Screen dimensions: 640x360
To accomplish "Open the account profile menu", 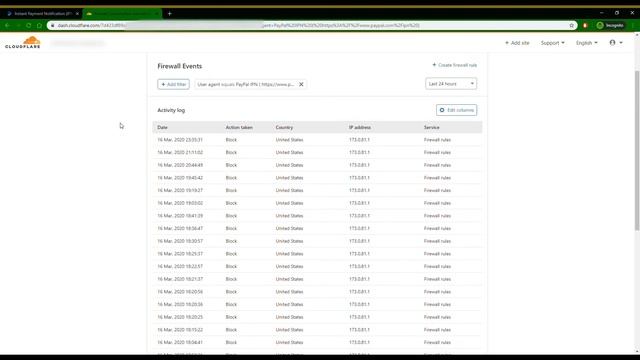I will click(x=616, y=42).
